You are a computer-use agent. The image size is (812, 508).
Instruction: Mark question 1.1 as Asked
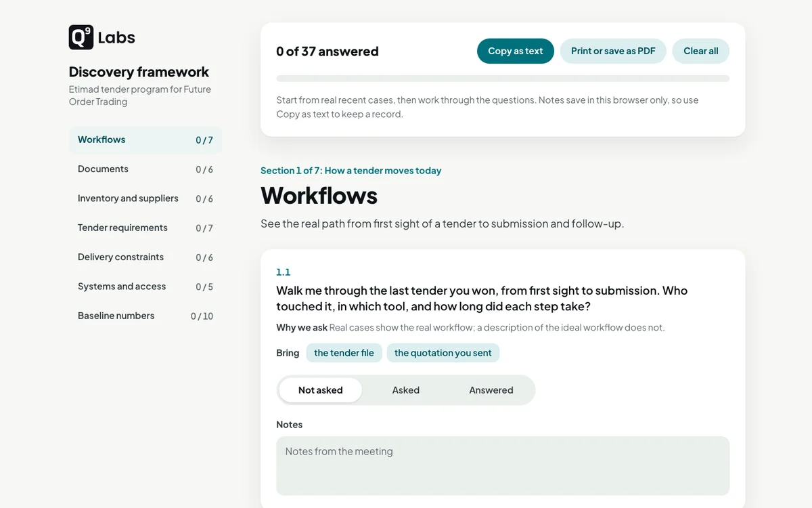pos(406,390)
